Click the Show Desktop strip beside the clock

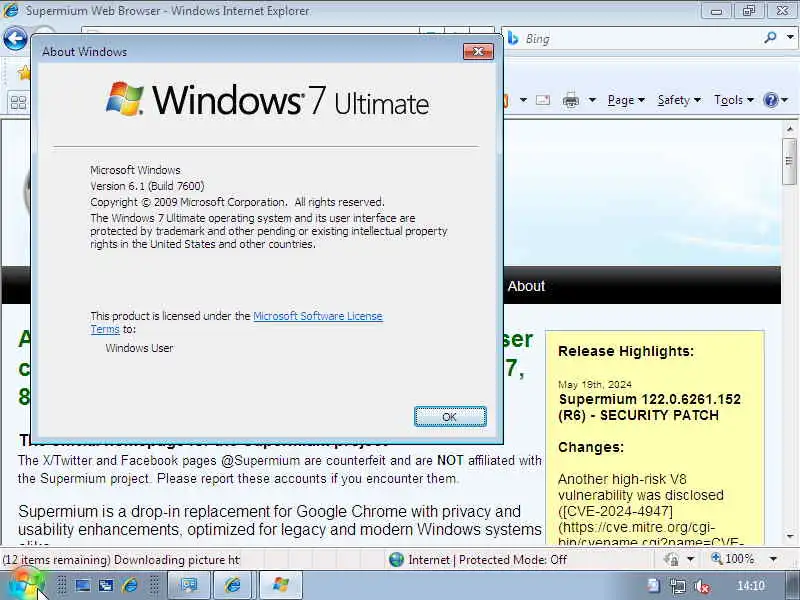click(x=792, y=585)
